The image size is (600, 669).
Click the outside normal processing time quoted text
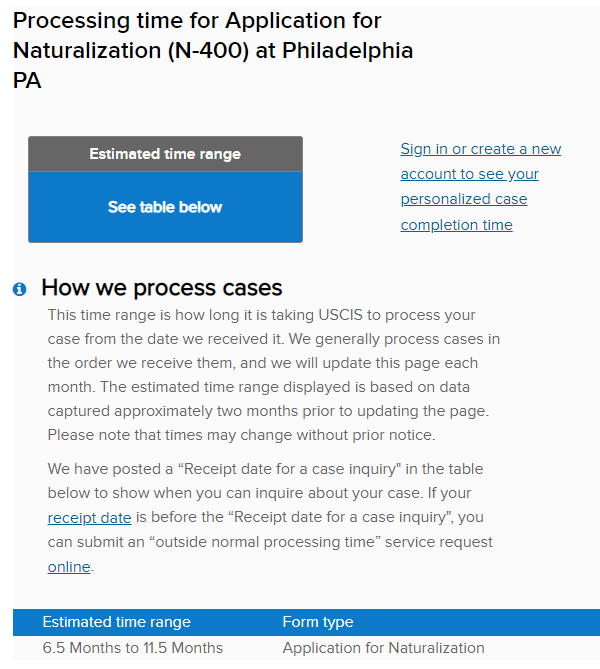click(x=265, y=542)
